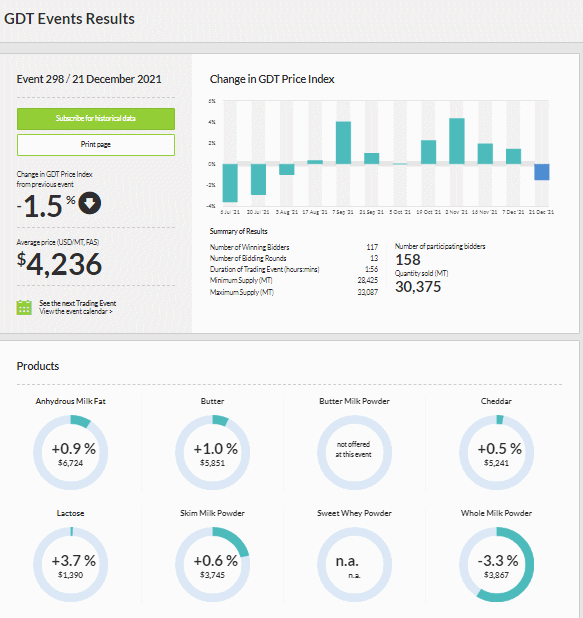
Task: Click the -1.5% price index value
Action: tap(47, 205)
